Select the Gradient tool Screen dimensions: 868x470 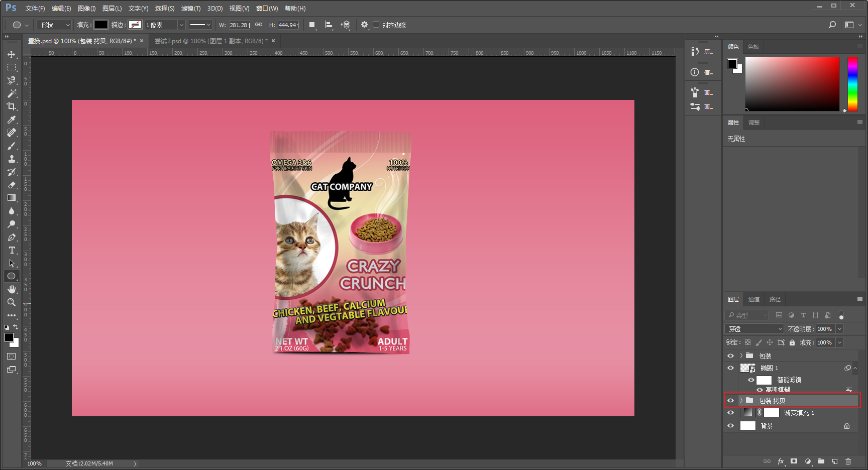tap(12, 198)
